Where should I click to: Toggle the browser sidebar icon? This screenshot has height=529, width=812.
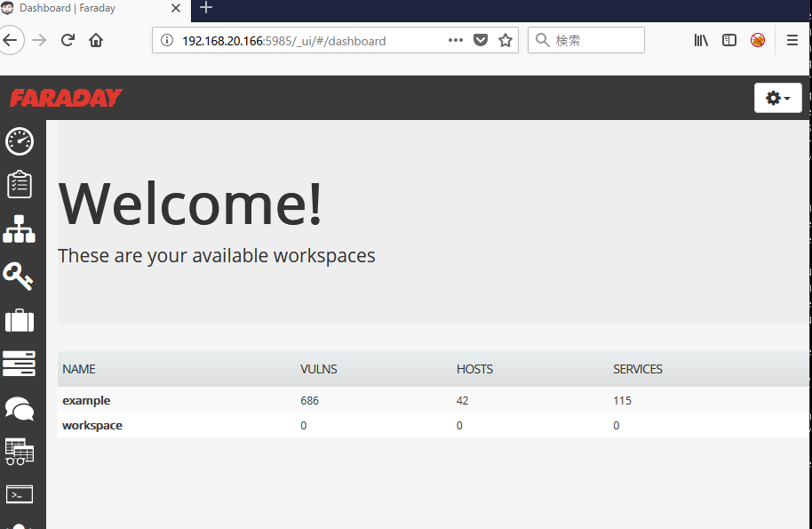(729, 40)
